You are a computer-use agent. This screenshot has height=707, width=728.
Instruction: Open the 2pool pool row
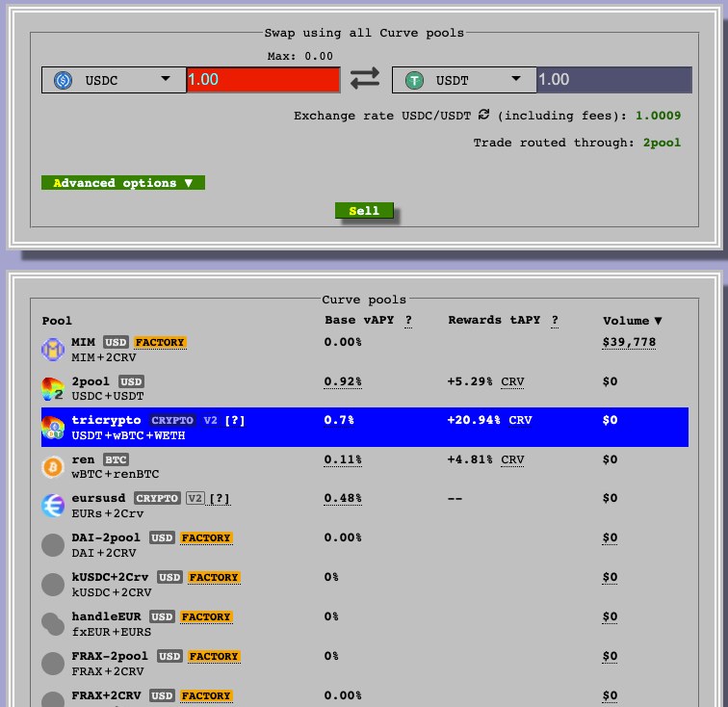[x=365, y=389]
